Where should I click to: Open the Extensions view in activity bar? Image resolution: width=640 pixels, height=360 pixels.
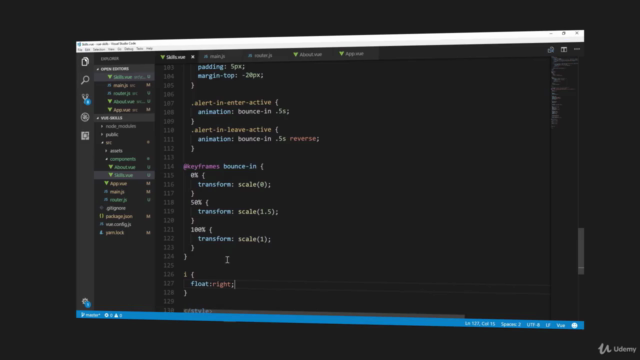pyautogui.click(x=85, y=136)
